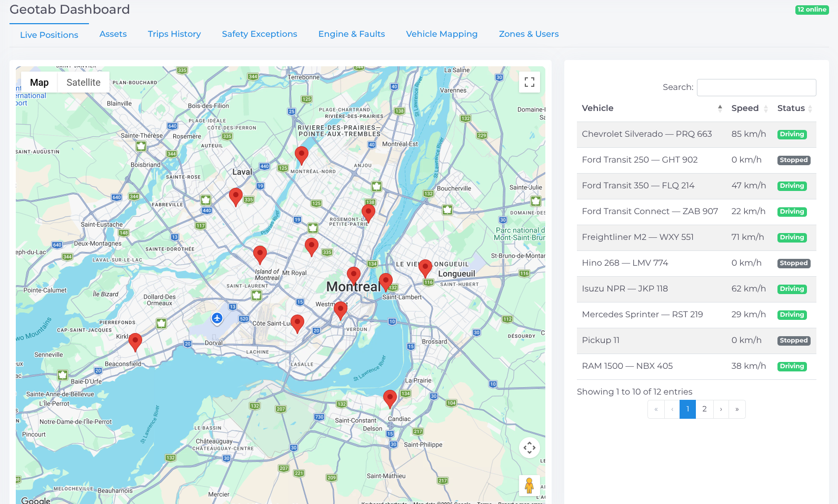
Task: Click the next page arrow
Action: coord(721,409)
